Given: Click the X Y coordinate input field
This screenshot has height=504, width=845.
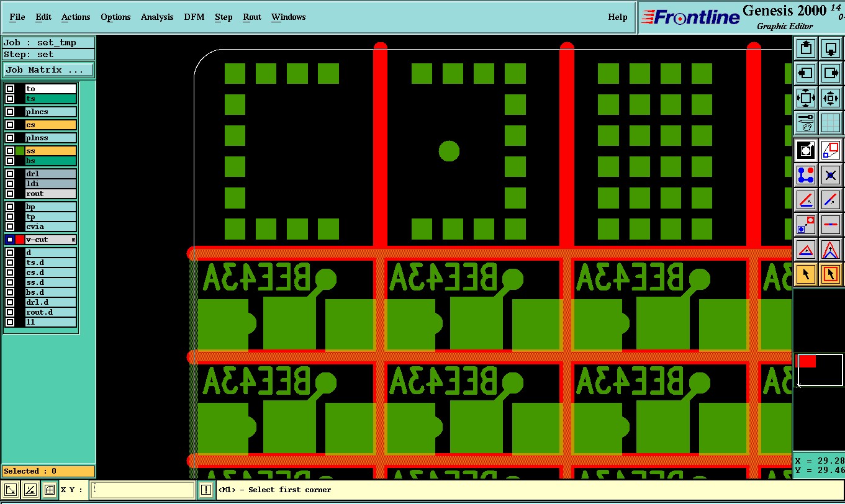Looking at the screenshot, I should pyautogui.click(x=142, y=490).
